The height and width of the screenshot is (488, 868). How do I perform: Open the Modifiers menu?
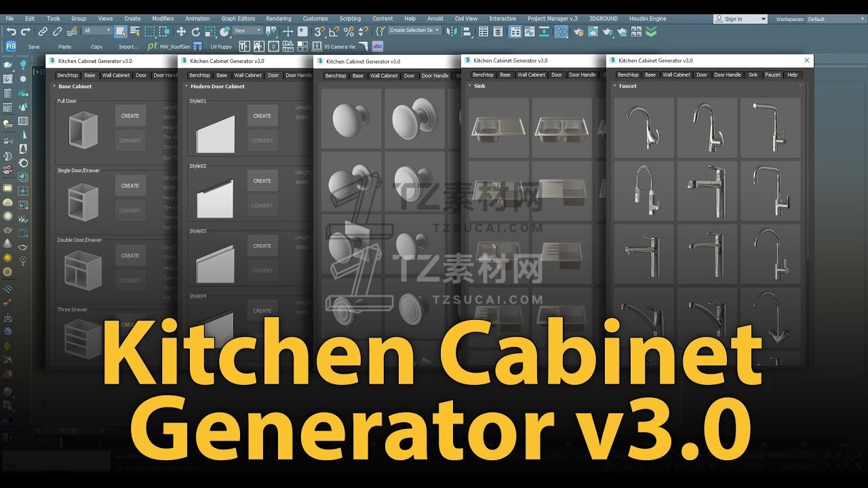click(163, 18)
